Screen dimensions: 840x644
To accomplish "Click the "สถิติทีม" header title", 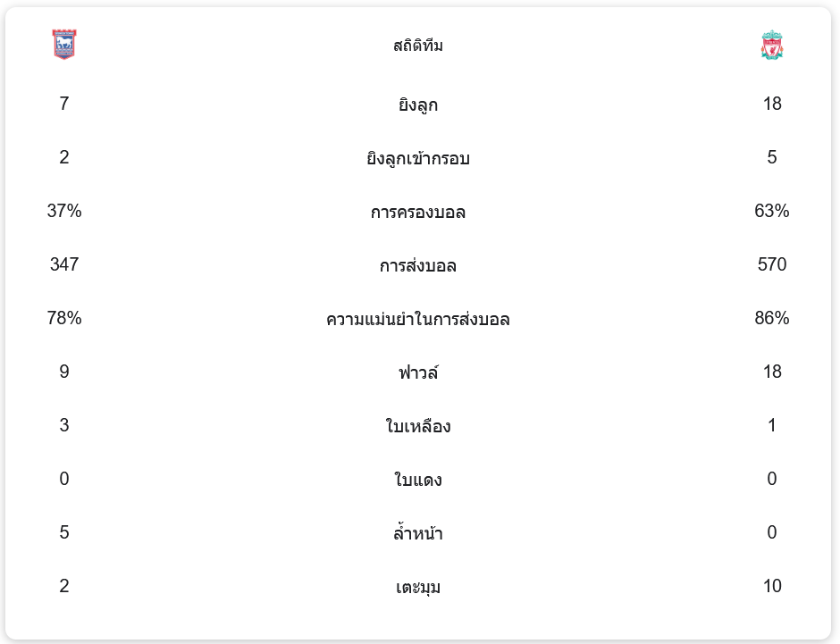I will click(418, 46).
